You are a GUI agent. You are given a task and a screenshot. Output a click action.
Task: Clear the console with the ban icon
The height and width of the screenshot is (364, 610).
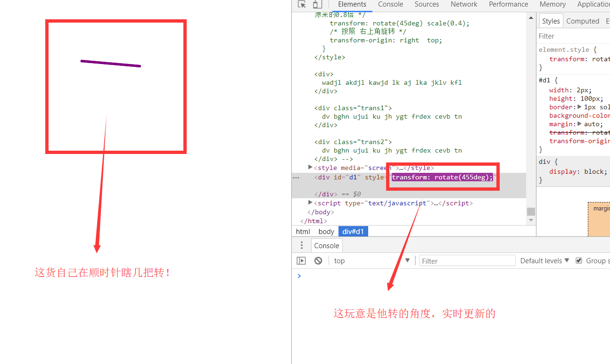pyautogui.click(x=318, y=260)
